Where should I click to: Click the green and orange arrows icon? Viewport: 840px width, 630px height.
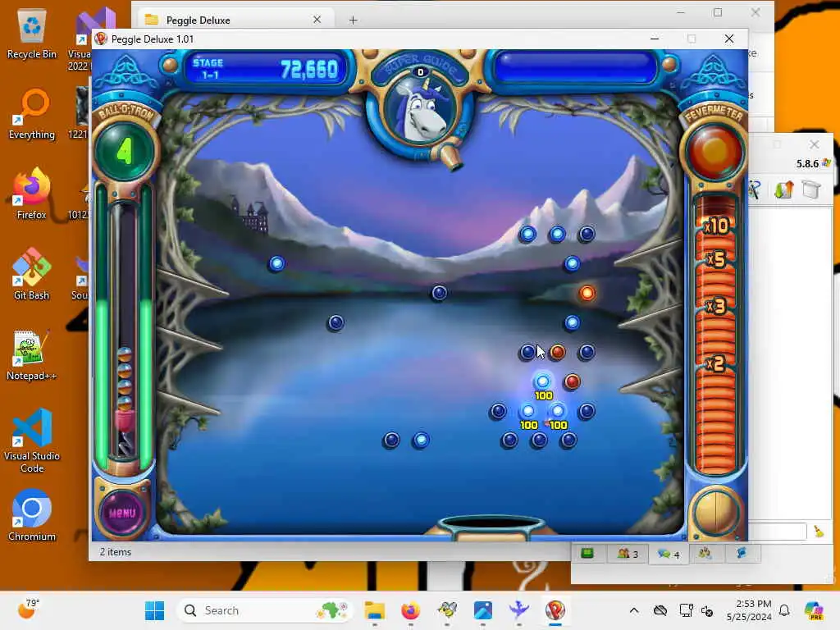783,189
